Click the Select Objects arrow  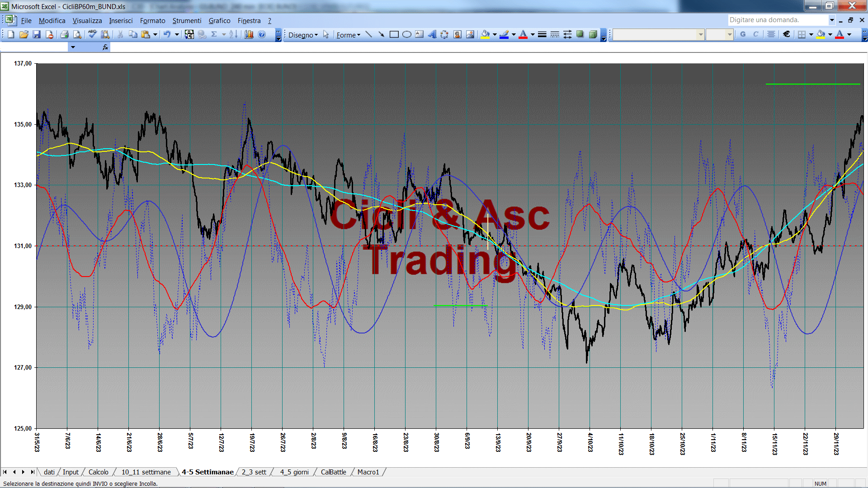pos(326,34)
